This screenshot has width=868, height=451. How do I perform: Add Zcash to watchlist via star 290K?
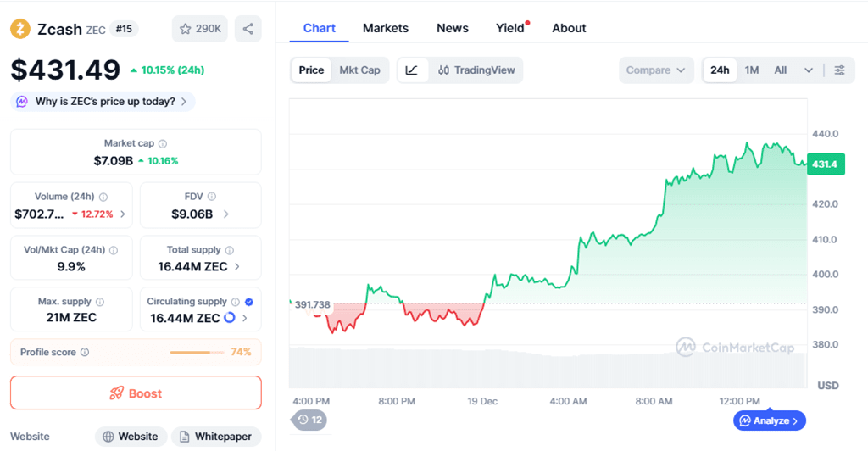pos(200,29)
